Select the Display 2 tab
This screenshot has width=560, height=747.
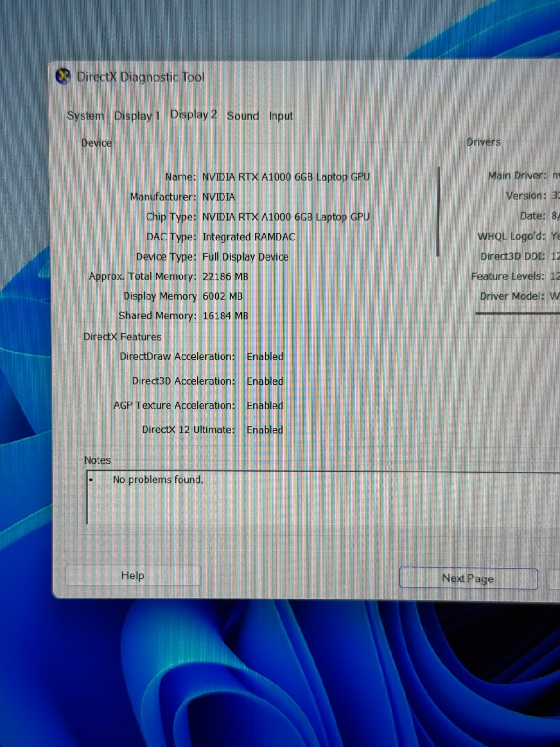[x=193, y=115]
